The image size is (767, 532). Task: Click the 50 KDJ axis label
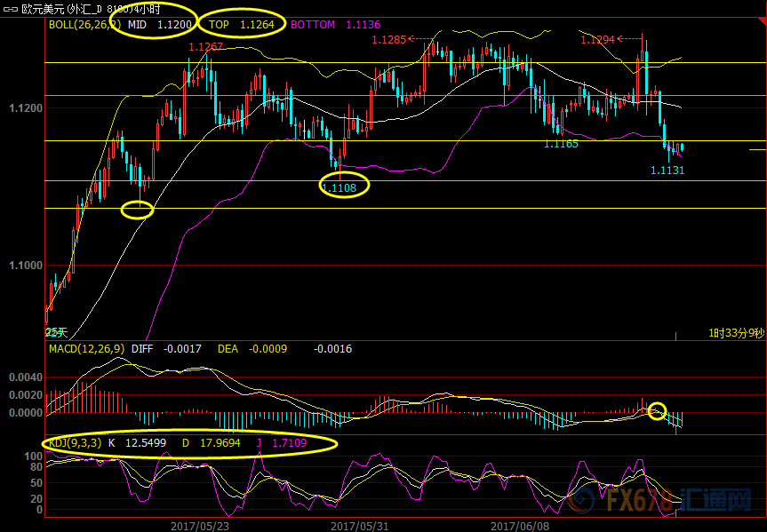point(37,483)
